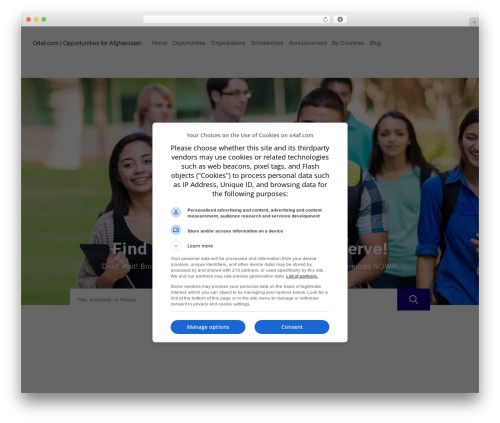Select the Scholarships menu item

[267, 43]
